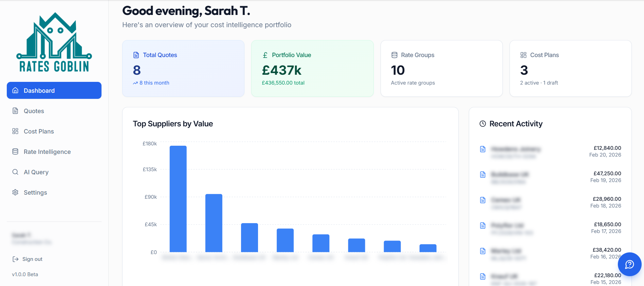Click the tallest bar in Top Suppliers chart
644x286 pixels.
coord(178,197)
